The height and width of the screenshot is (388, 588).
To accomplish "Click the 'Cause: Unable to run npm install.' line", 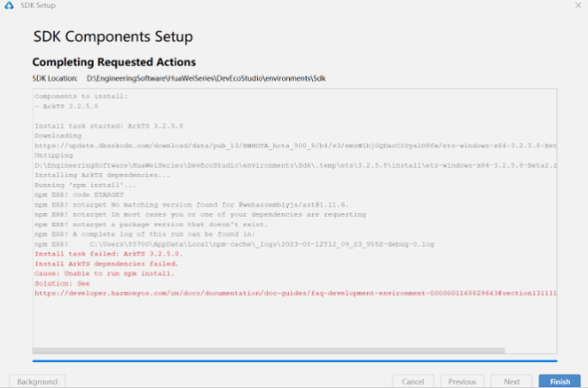I will 104,274.
